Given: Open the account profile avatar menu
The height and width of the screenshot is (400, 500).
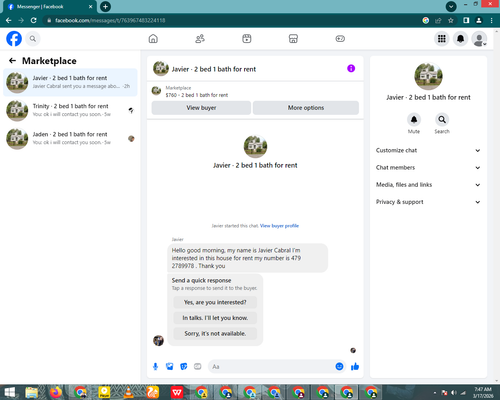Looking at the screenshot, I should click(479, 39).
